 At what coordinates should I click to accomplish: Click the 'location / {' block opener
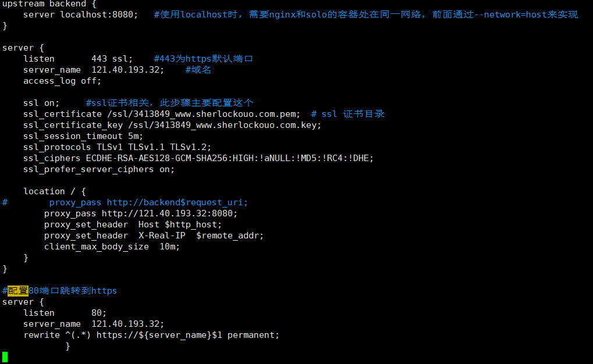(x=55, y=191)
